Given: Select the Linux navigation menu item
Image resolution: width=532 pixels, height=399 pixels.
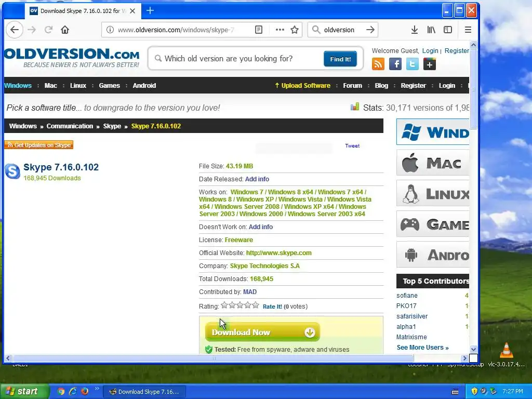Looking at the screenshot, I should coord(78,86).
